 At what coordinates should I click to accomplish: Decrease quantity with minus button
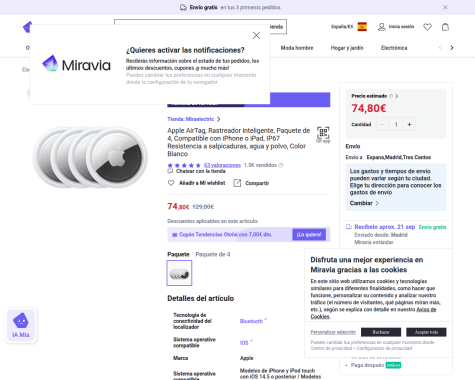coord(383,124)
